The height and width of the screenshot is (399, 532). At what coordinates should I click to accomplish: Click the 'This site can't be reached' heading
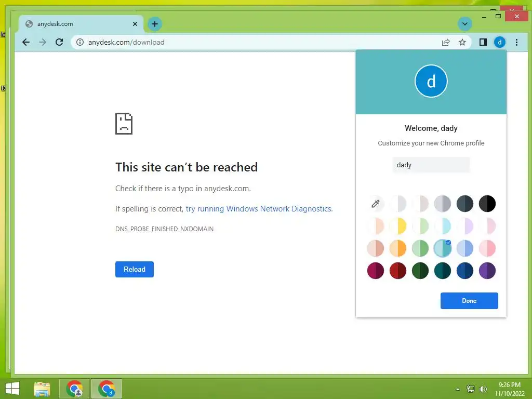(x=187, y=167)
